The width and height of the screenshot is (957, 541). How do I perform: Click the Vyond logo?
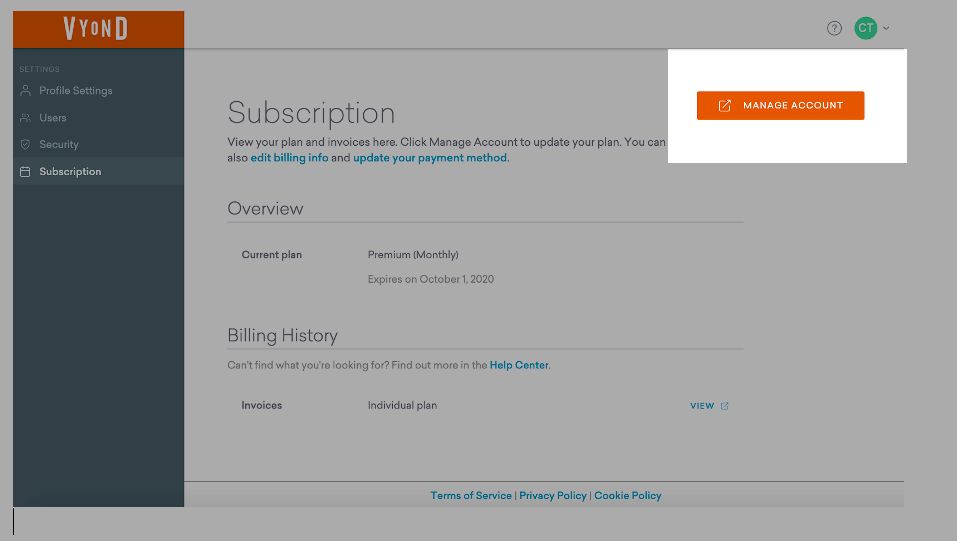click(x=96, y=29)
